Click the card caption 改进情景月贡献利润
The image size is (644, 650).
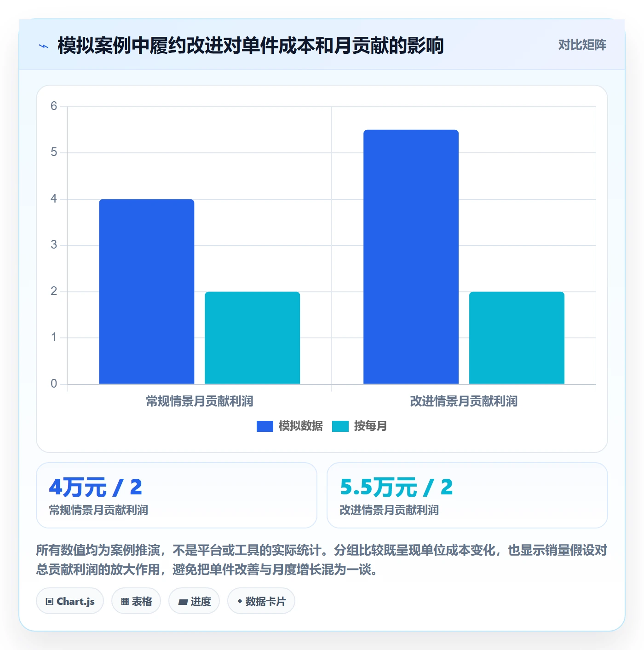[389, 510]
